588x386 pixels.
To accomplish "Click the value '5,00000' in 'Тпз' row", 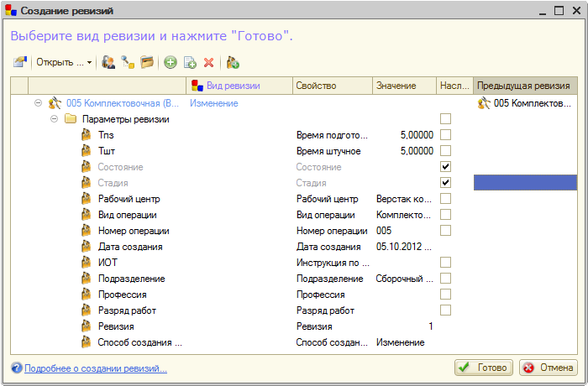I will (x=417, y=135).
